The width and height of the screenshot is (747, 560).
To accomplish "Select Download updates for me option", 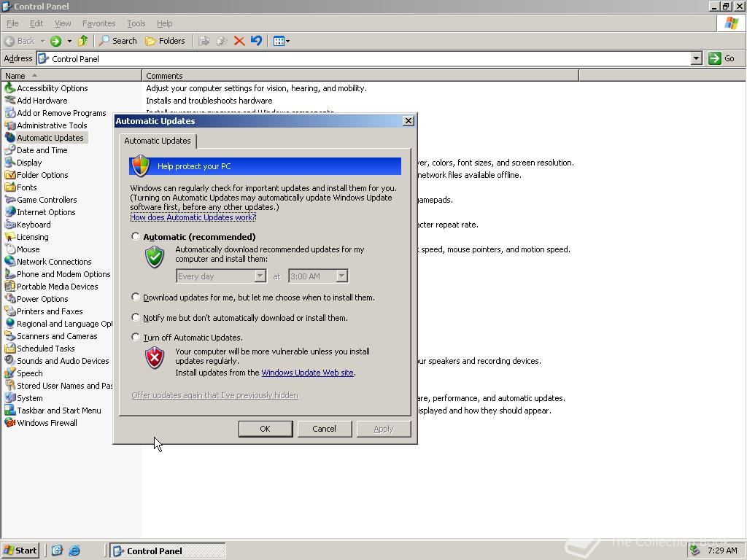I will point(136,297).
